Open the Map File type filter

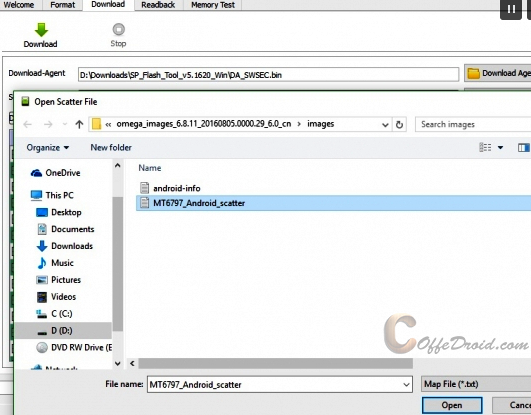[476, 384]
